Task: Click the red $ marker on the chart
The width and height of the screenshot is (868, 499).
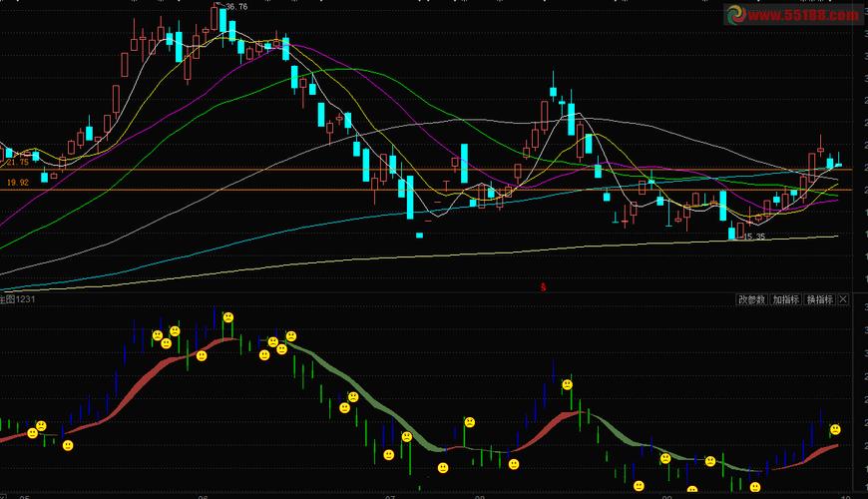Action: tap(544, 287)
